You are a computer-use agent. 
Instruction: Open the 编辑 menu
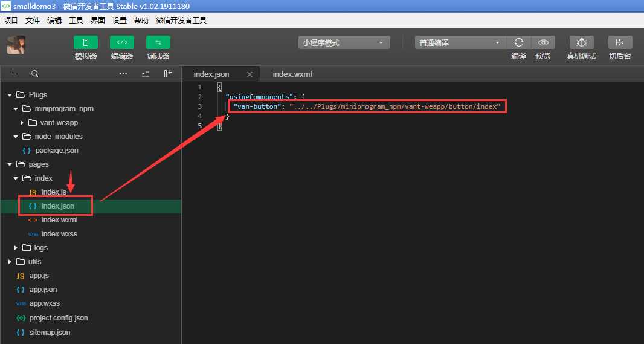tap(54, 20)
